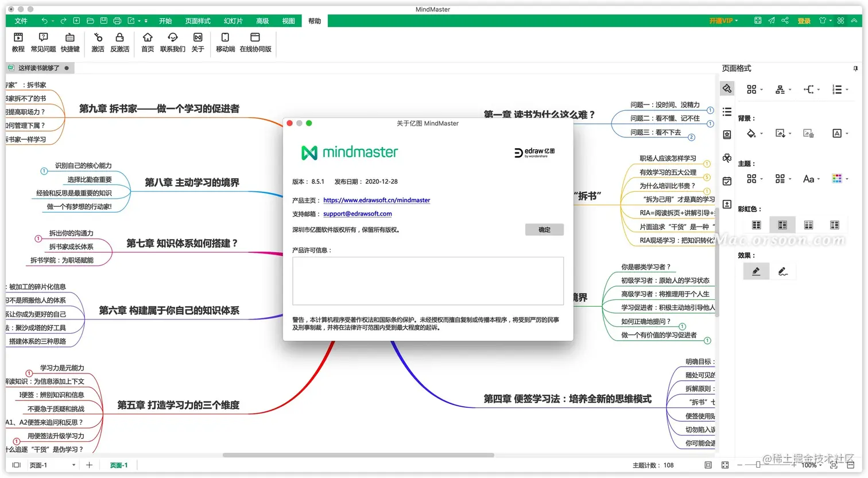Open 联系我们 contact us
868x478 pixels.
pyautogui.click(x=173, y=43)
